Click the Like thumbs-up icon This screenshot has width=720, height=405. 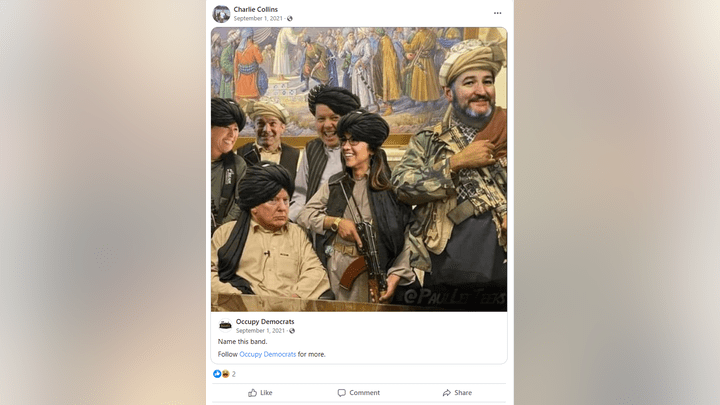click(x=253, y=393)
